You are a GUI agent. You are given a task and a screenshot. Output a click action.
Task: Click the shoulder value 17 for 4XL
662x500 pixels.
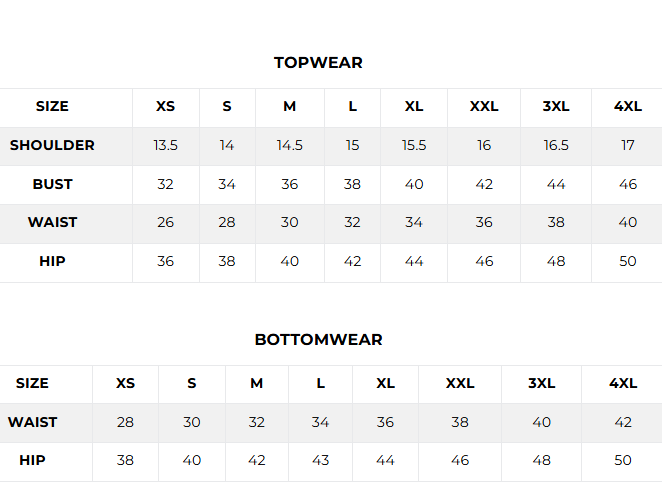click(627, 146)
